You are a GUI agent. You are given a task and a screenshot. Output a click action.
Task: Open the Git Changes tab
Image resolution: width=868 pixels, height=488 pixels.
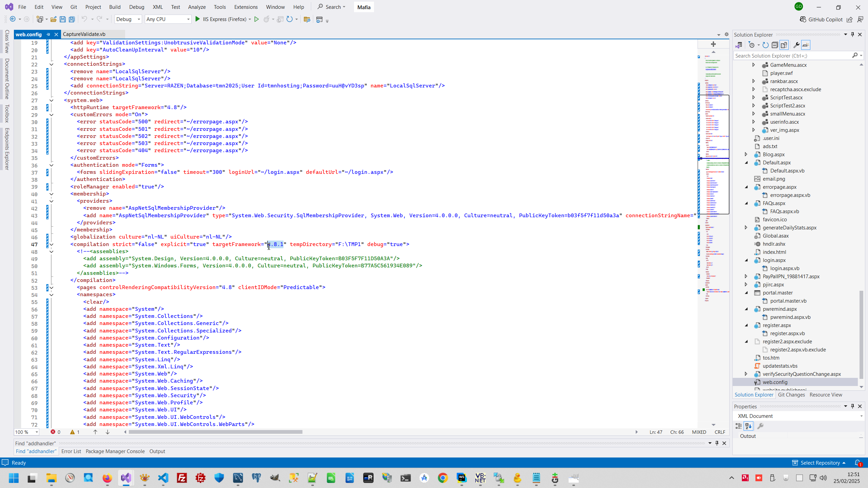[791, 395]
